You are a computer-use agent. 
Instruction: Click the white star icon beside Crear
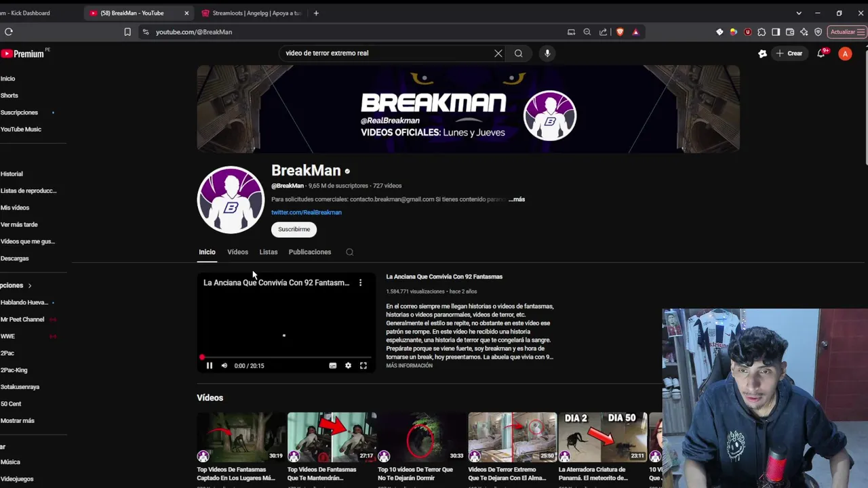(x=762, y=54)
